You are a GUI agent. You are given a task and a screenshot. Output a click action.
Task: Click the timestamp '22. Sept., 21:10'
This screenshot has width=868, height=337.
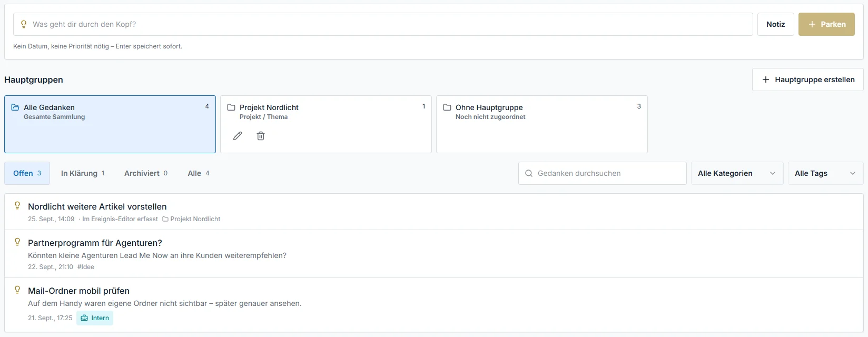[51, 267]
